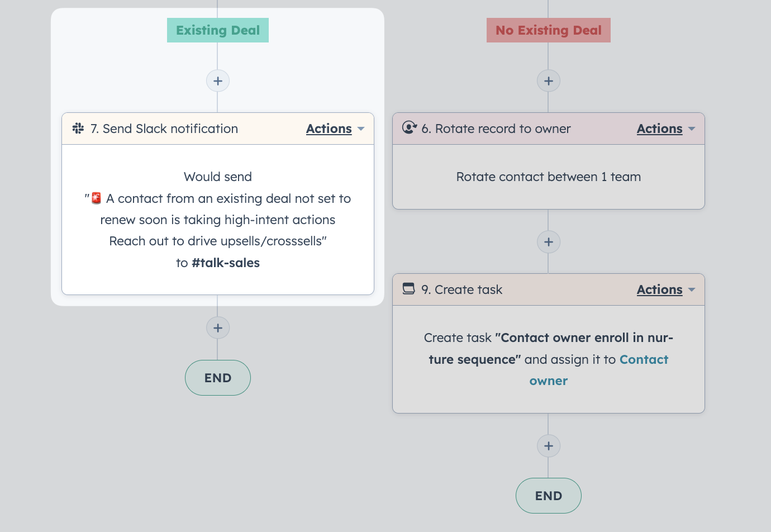Open Actions dropdown for Send Slack notification
The height and width of the screenshot is (532, 771).
pos(335,129)
